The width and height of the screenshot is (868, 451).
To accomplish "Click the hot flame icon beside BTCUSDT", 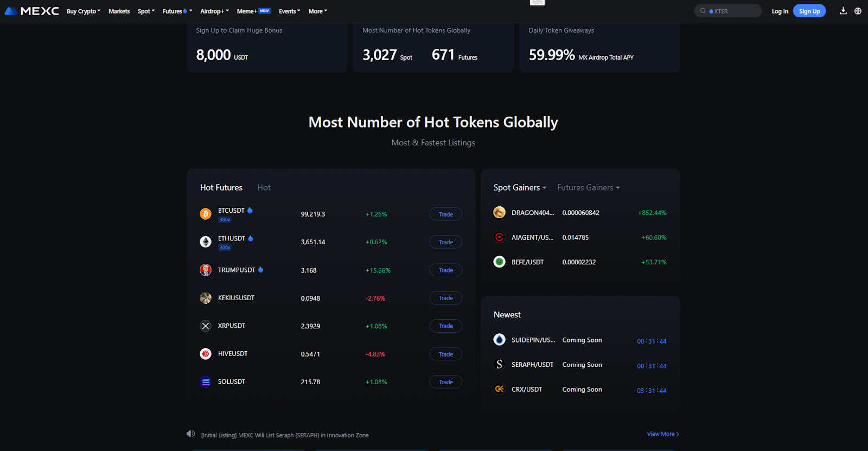I will (250, 210).
